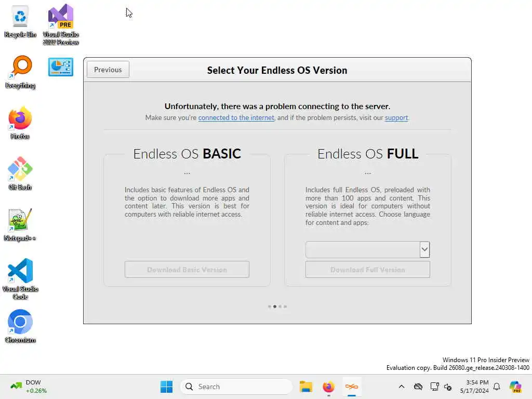Open the Recycle Bin desktop icon
The image size is (532, 399).
pos(20,21)
